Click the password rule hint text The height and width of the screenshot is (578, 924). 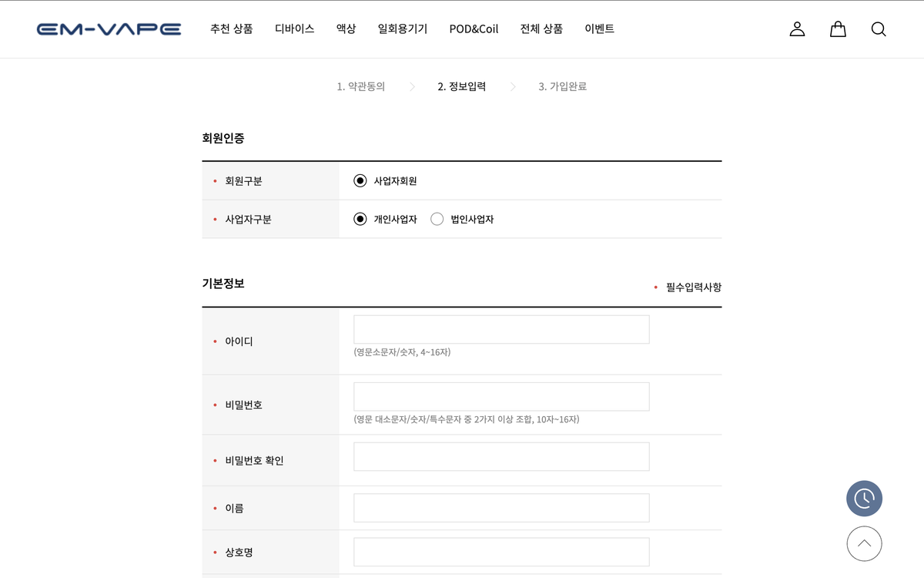click(x=467, y=419)
